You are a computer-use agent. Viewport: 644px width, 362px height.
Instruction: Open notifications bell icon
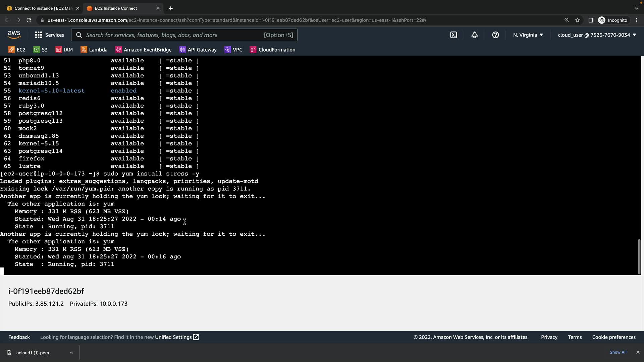474,35
